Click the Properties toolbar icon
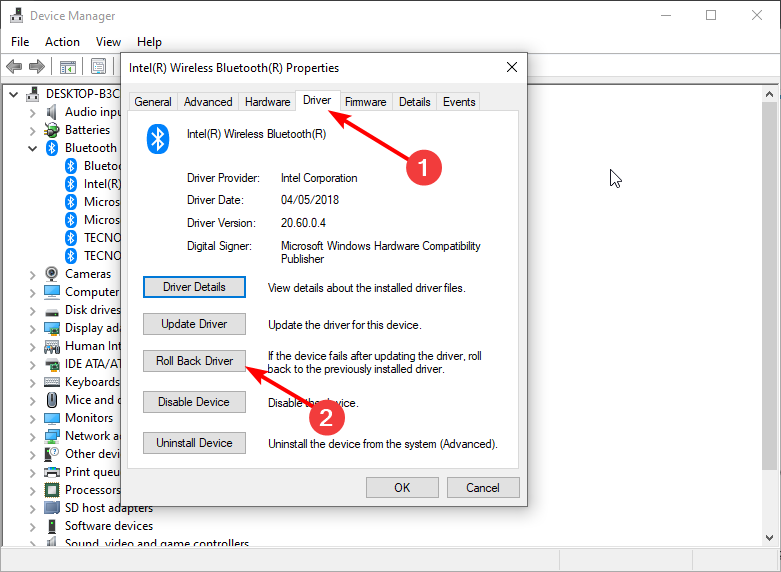This screenshot has height=572, width=781. coord(98,66)
